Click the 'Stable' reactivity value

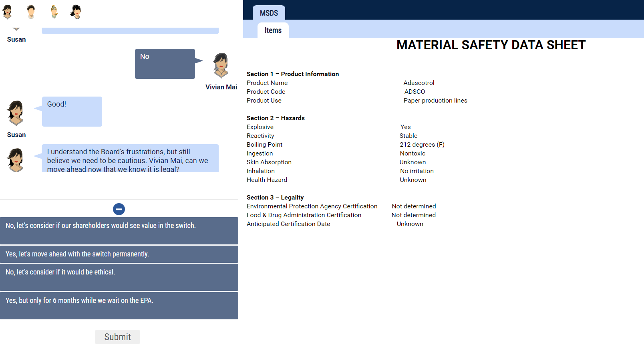408,136
